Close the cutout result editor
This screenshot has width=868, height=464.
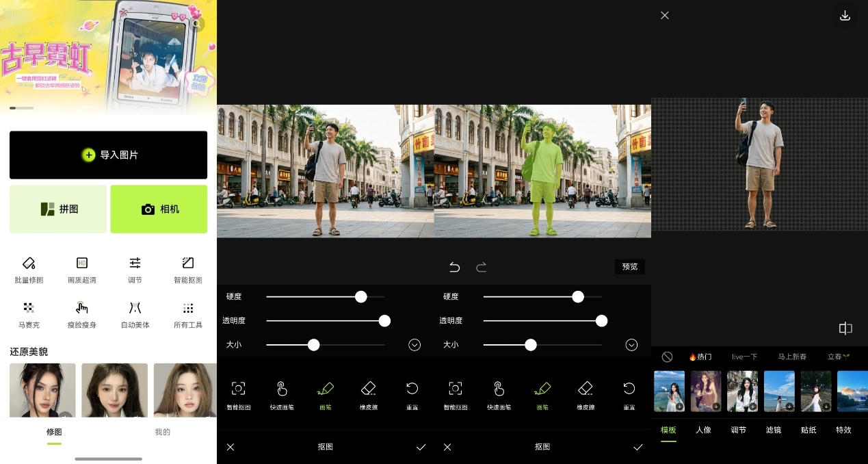(x=665, y=15)
